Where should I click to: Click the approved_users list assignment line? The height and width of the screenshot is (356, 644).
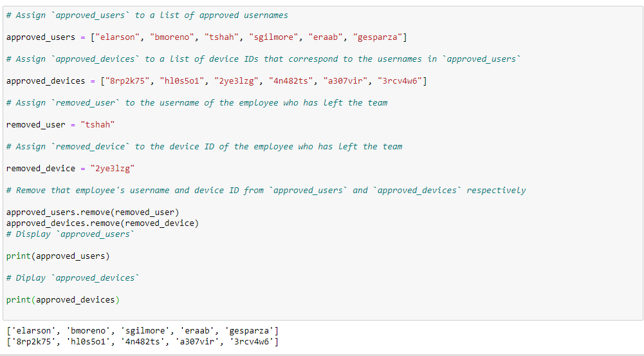pos(207,37)
